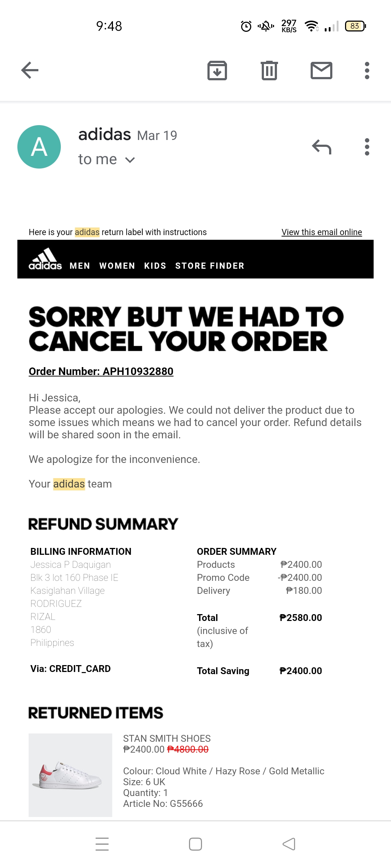Open the top-right overflow menu
Image resolution: width=391 pixels, height=868 pixels.
pos(366,70)
